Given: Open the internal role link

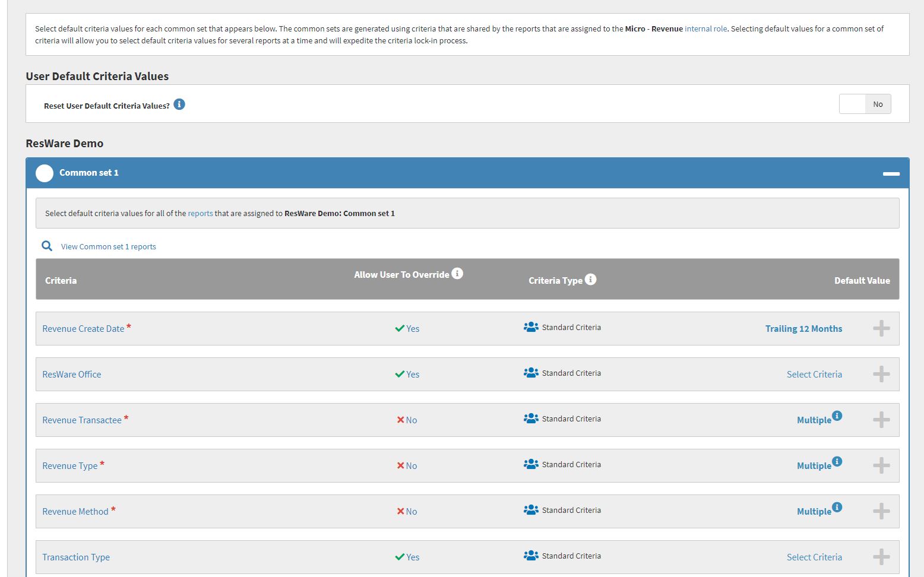Looking at the screenshot, I should pyautogui.click(x=705, y=28).
